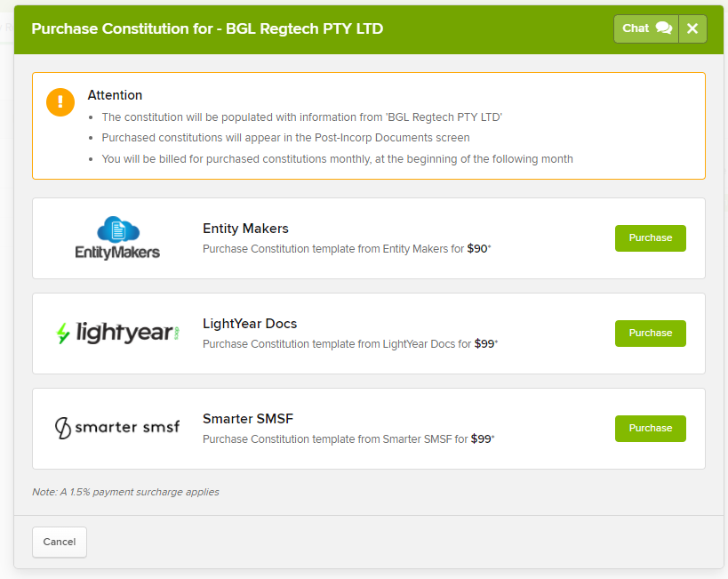Purchase the Entity Makers constitution template
728x579 pixels.
[x=650, y=238]
